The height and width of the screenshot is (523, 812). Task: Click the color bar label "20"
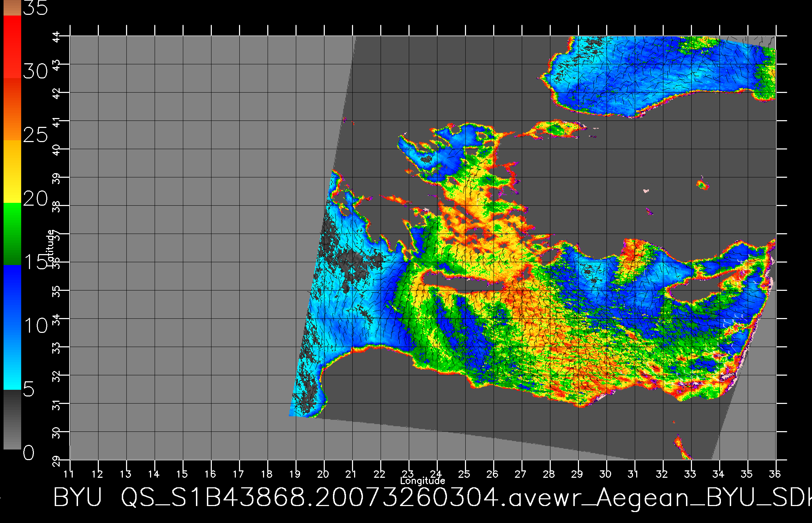[x=35, y=198]
